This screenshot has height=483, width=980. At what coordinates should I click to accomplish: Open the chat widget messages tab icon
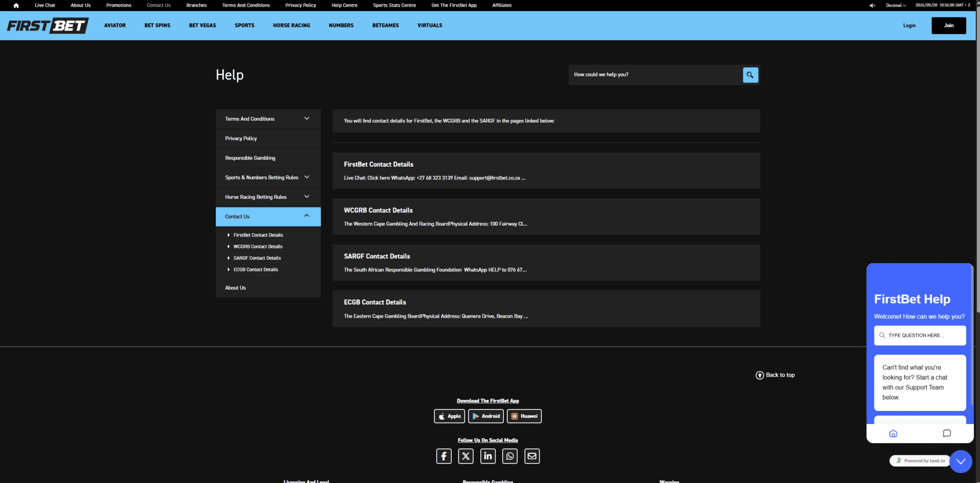coord(947,434)
